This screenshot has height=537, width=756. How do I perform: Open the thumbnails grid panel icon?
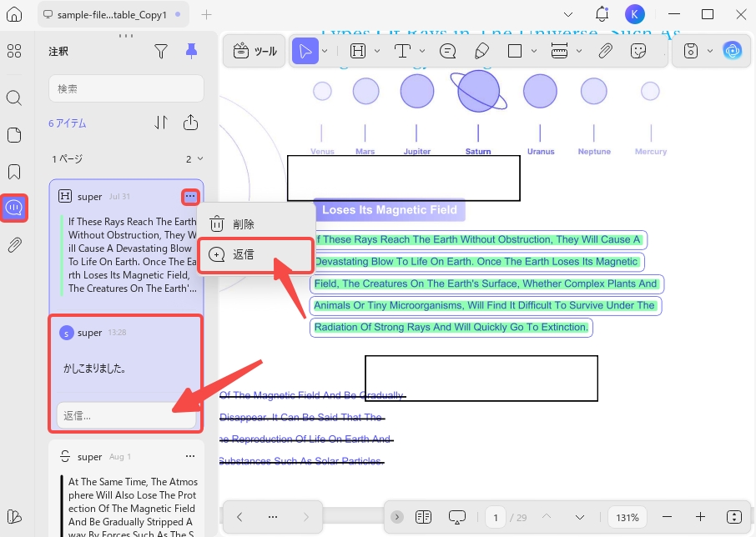coord(14,51)
